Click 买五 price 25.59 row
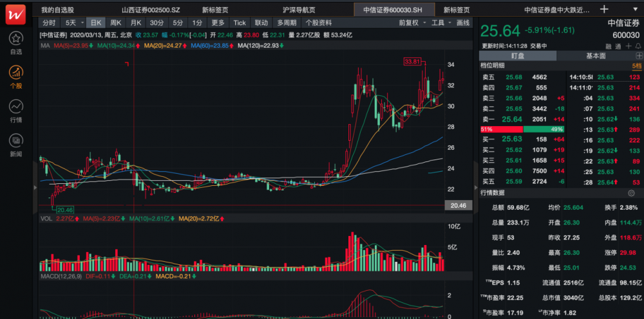 coord(522,181)
